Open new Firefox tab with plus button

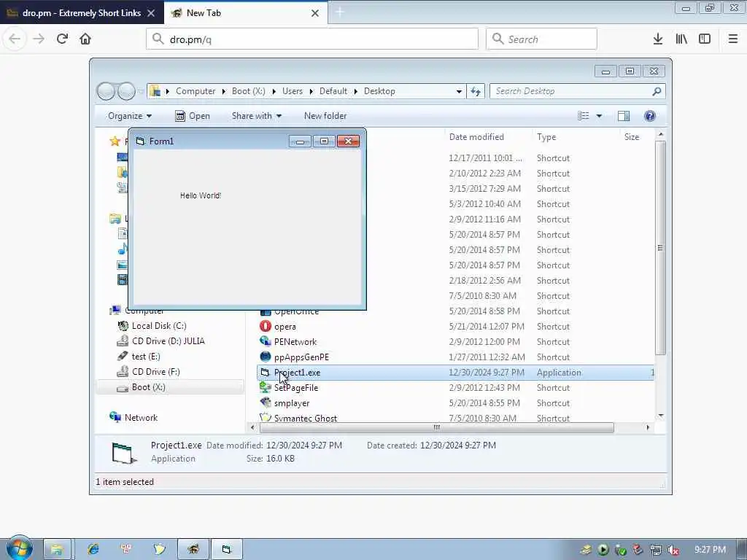[340, 12]
